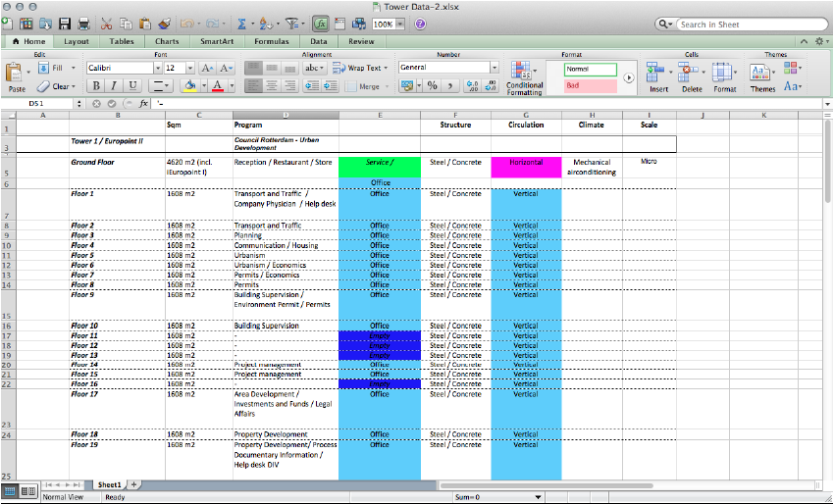Expand the Clear options dropdown

(x=74, y=86)
